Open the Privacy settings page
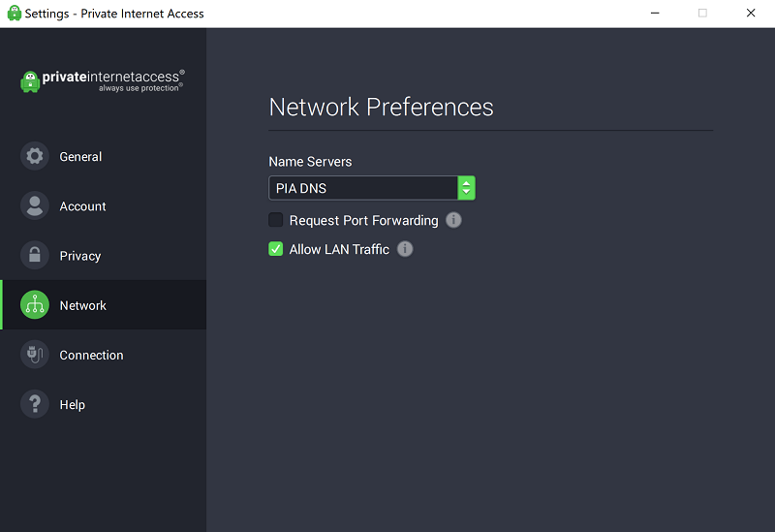This screenshot has width=775, height=532. [80, 256]
